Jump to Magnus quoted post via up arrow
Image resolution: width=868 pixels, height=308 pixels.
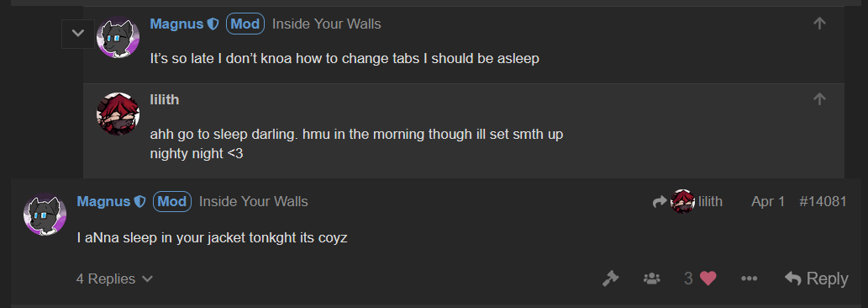[819, 24]
